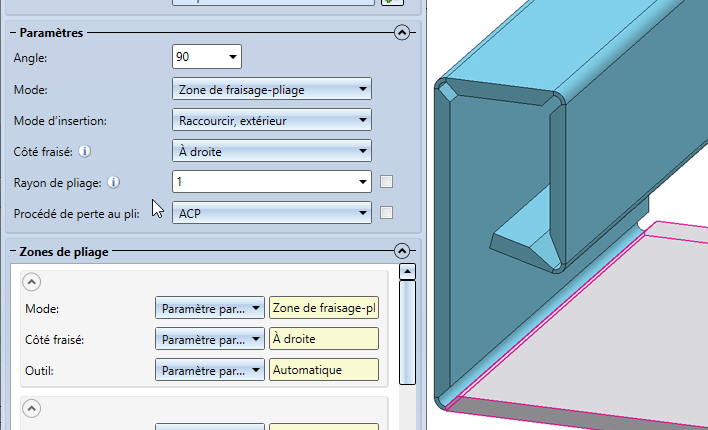Open zone Outil Paramètre par... dropdown
Viewport: 708px width, 430px height.
[210, 370]
